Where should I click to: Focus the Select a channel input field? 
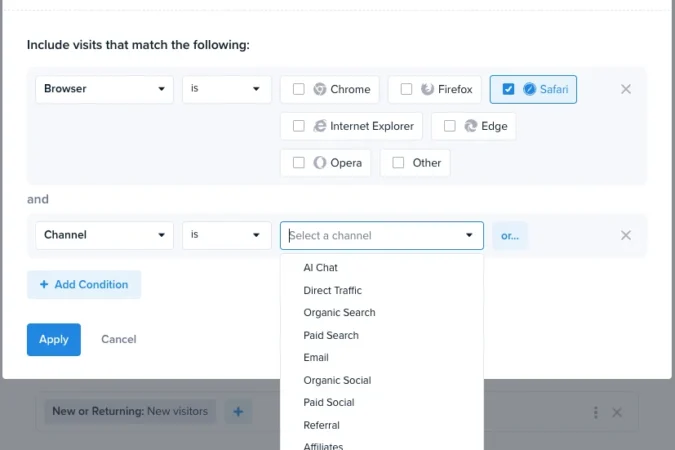[382, 236]
